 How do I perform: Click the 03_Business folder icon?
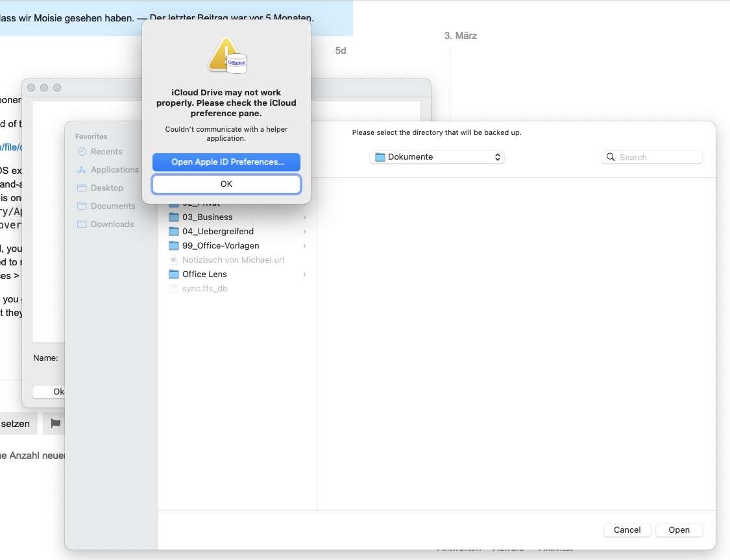(x=174, y=217)
